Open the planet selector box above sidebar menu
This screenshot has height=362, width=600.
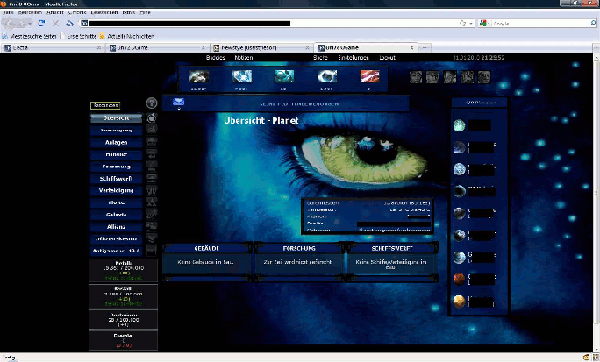pyautogui.click(x=105, y=105)
